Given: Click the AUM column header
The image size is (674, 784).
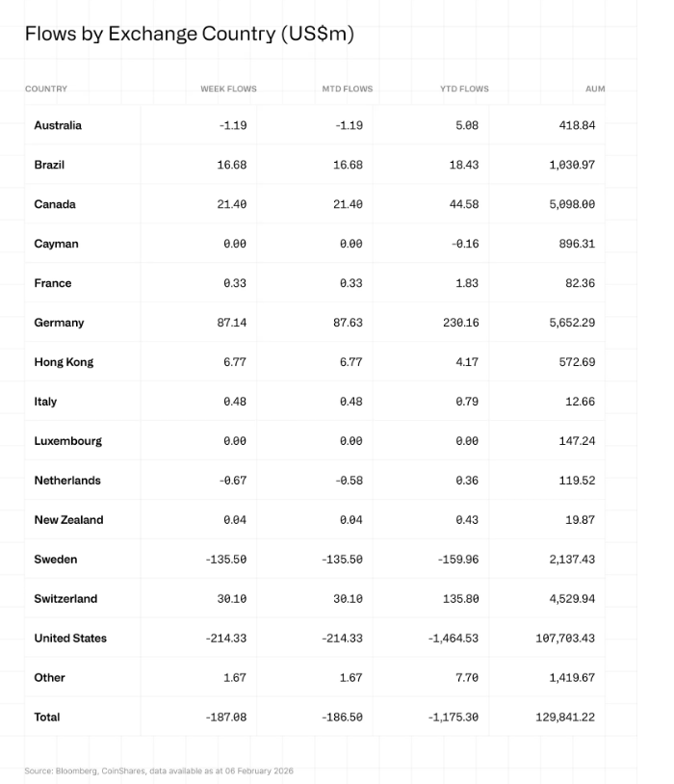Looking at the screenshot, I should pyautogui.click(x=595, y=89).
